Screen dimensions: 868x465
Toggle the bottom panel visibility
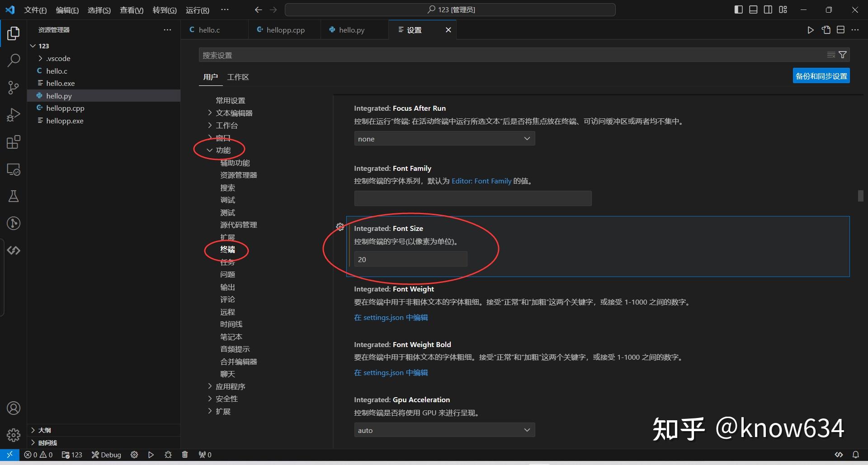753,9
